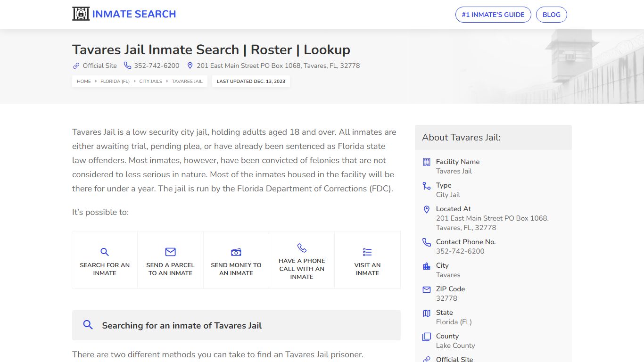Open HAVE A PHONE CALL WITH AN INMATE label
Image resolution: width=644 pixels, height=362 pixels.
(x=302, y=269)
